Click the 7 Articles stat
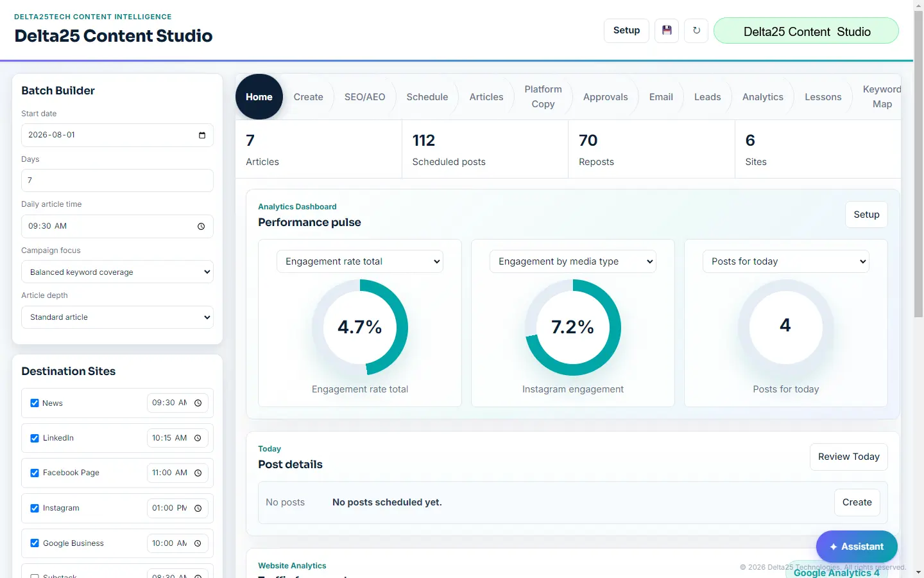The width and height of the screenshot is (924, 578). [319, 150]
